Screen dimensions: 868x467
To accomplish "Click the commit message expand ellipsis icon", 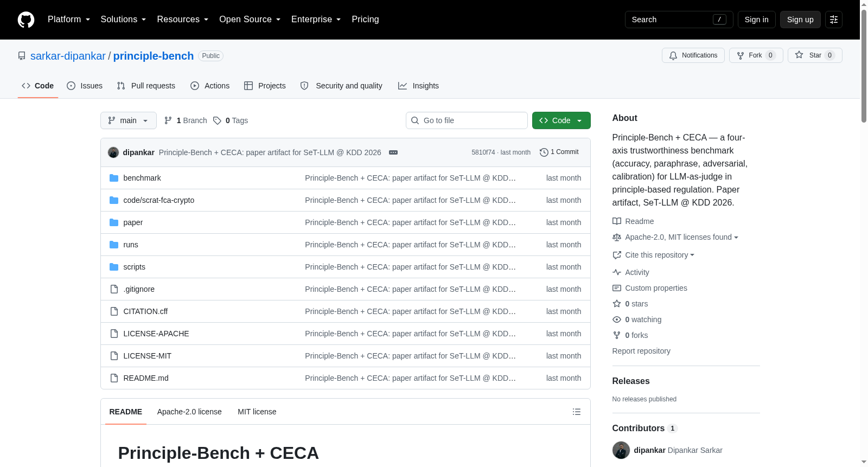I will click(393, 152).
